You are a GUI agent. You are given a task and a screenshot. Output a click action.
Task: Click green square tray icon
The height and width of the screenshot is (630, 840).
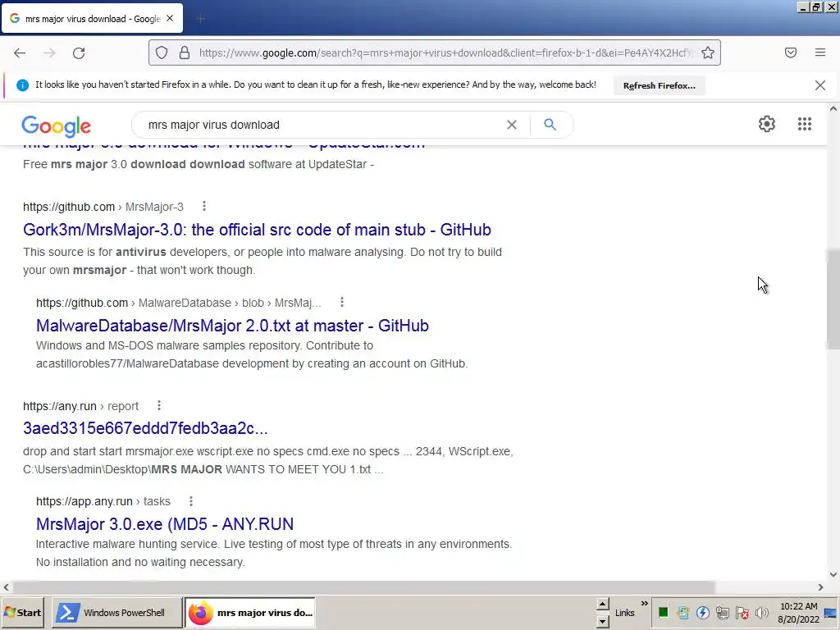[x=663, y=613]
